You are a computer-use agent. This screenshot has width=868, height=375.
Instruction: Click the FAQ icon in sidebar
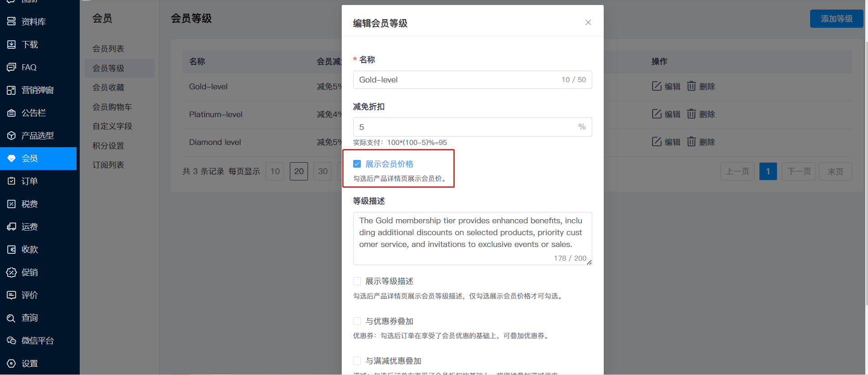pyautogui.click(x=11, y=67)
